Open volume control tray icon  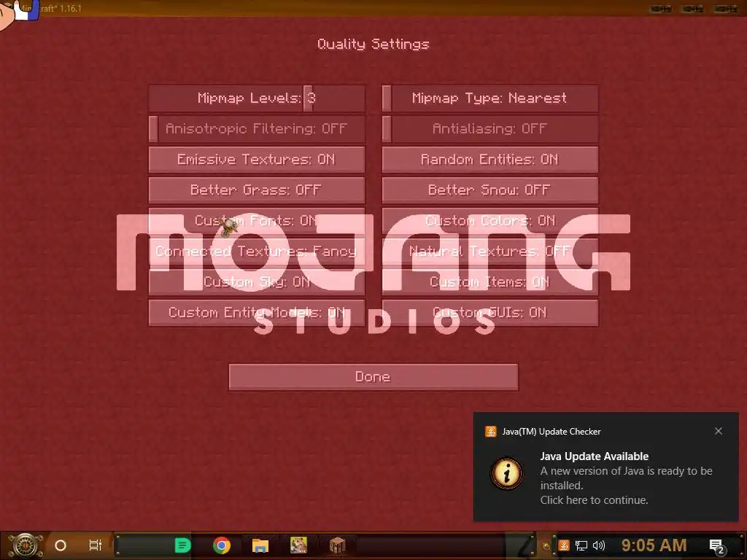coord(599,545)
